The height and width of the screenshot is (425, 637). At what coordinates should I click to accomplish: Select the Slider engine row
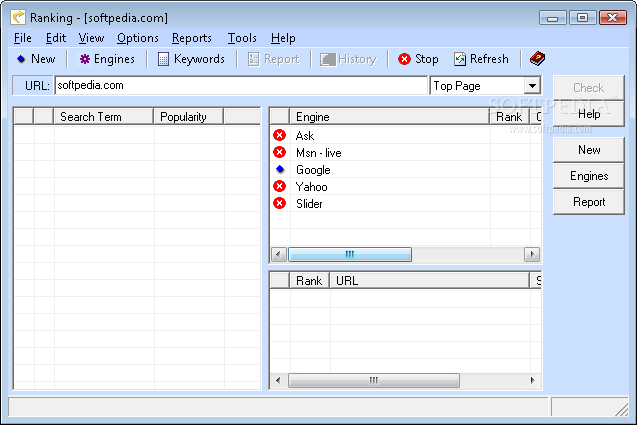(405, 204)
